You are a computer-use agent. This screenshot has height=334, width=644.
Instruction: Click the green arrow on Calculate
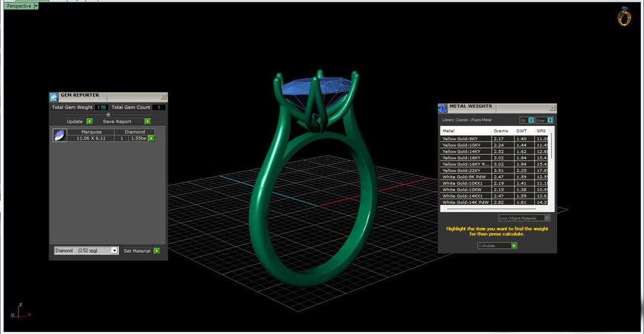click(514, 246)
